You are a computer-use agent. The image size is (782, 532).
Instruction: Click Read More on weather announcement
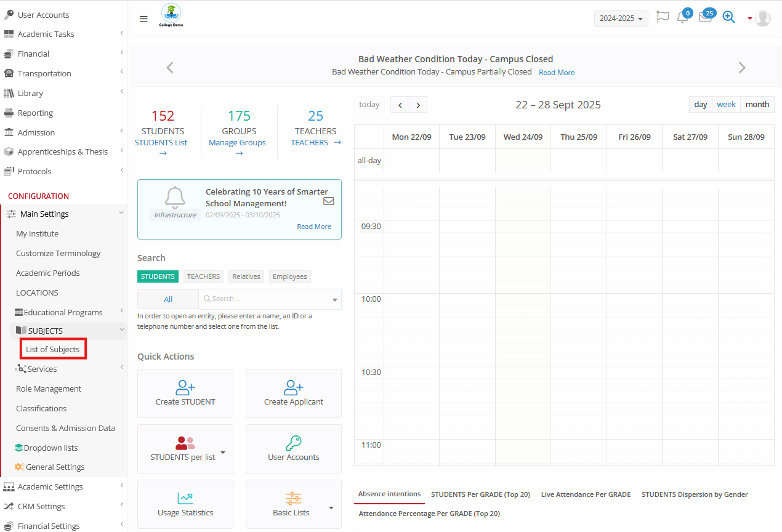pyautogui.click(x=557, y=73)
